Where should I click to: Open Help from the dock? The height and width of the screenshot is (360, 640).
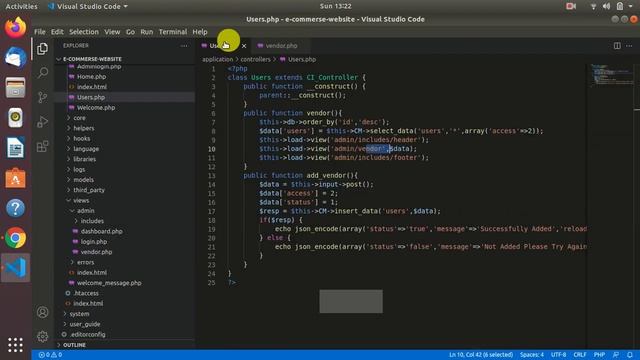click(x=16, y=208)
